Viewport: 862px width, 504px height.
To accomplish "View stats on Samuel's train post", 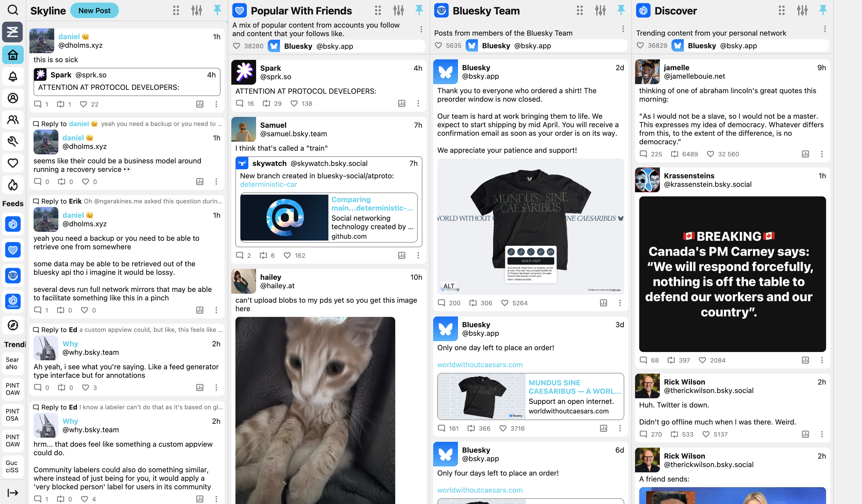I will click(x=402, y=255).
